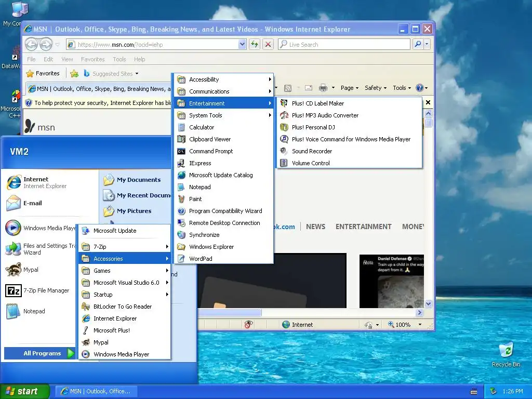Select the Entertainment menu item
Viewport: 532px width, 399px height.
click(224, 103)
